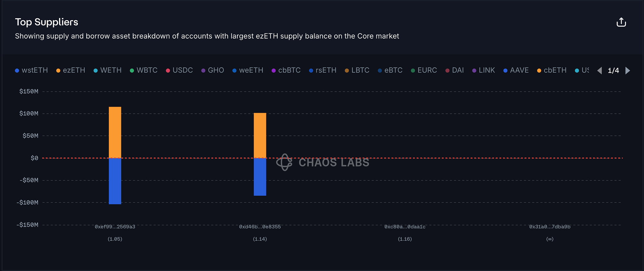The image size is (644, 271).
Task: Go to next legend page arrow
Action: [x=628, y=70]
